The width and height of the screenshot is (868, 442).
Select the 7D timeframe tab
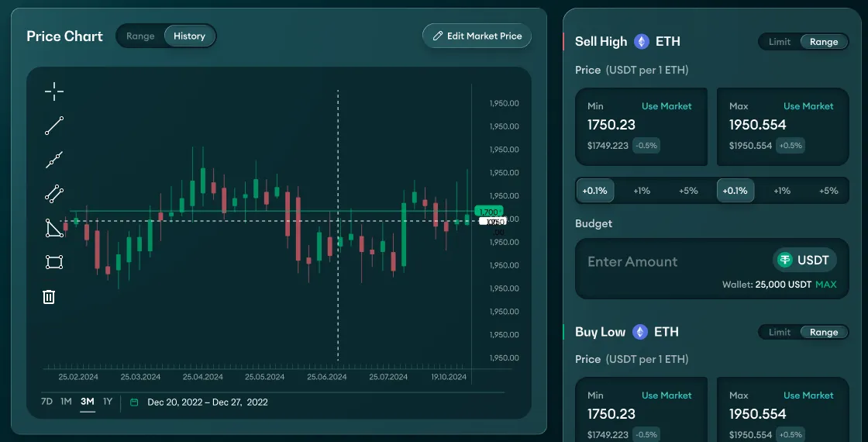(x=46, y=402)
